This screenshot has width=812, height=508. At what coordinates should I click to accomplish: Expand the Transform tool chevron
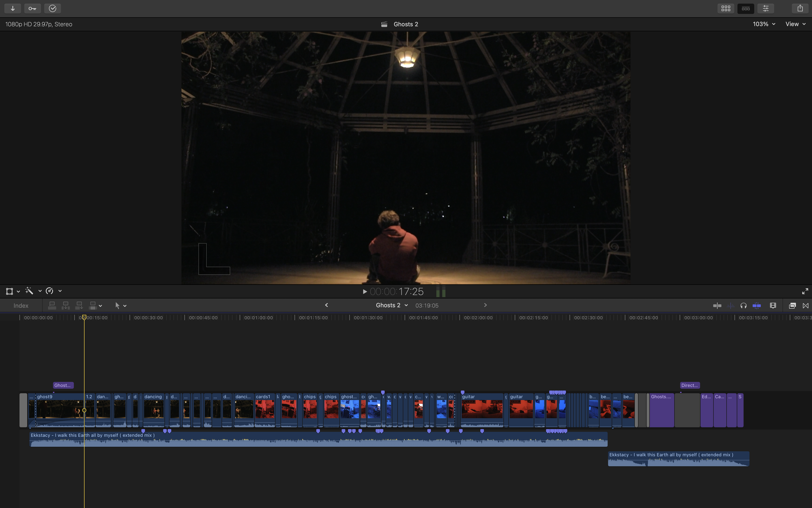tap(18, 291)
